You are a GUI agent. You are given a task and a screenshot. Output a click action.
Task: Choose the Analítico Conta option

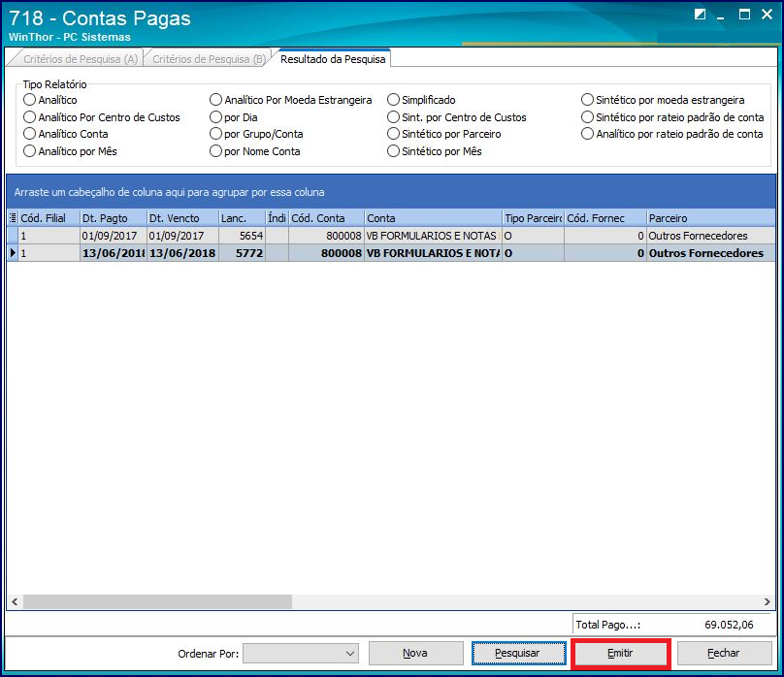(66, 134)
